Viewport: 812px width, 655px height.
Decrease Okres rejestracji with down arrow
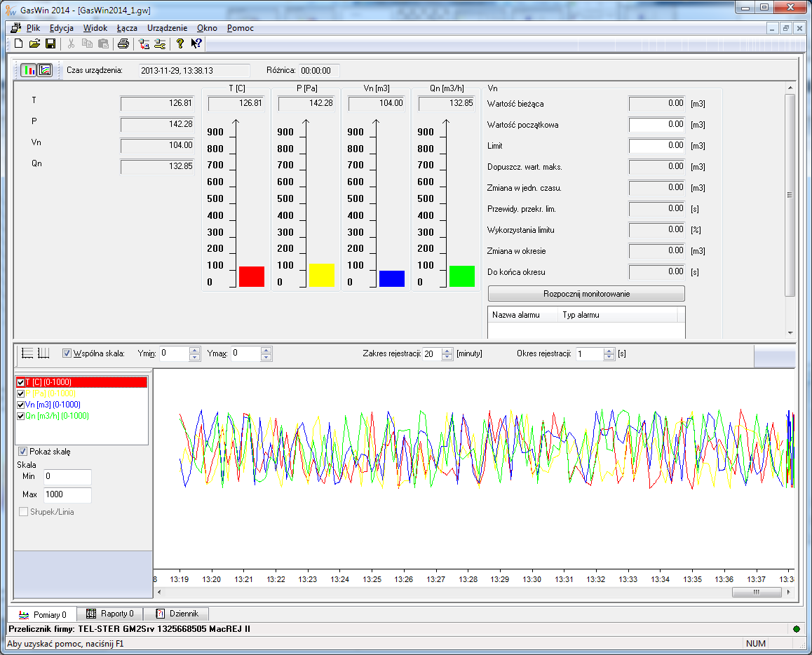click(609, 357)
